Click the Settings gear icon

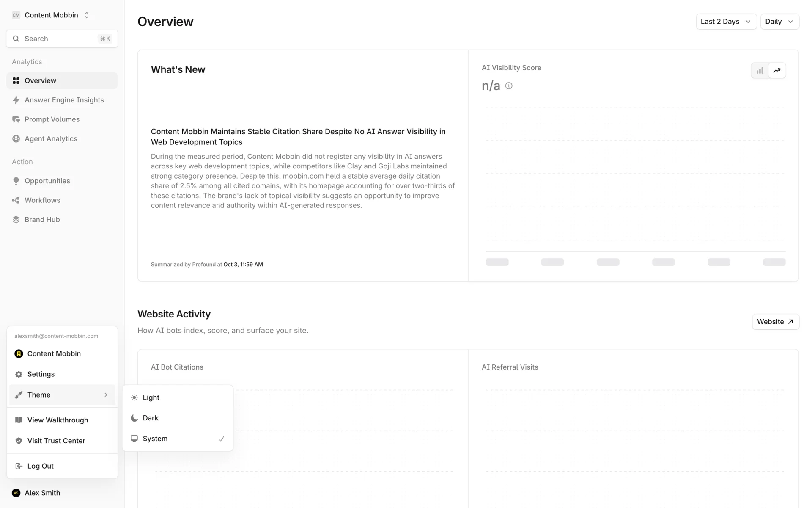pos(19,374)
